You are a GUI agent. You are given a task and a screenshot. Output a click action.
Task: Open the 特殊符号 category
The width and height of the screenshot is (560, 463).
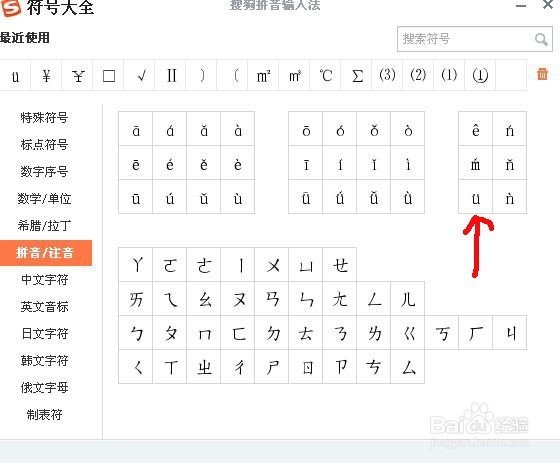44,118
